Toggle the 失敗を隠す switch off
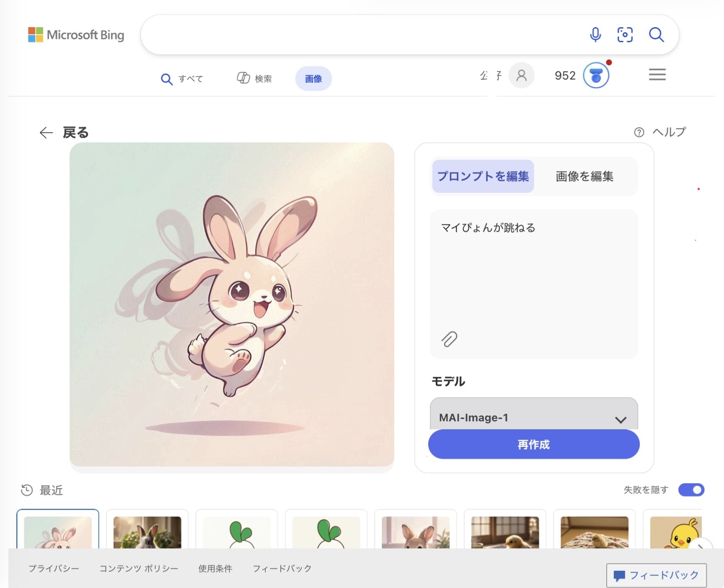724x588 pixels. 691,490
